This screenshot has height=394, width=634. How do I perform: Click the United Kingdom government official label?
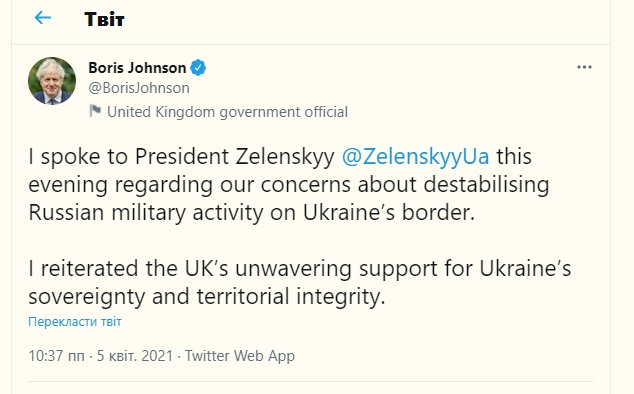[x=227, y=112]
